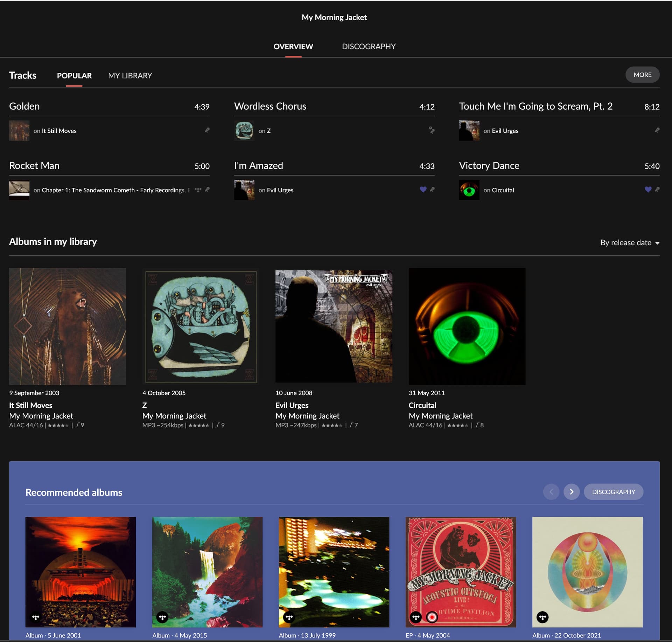
Task: Click the Z album title below its cover
Action: 145,405
